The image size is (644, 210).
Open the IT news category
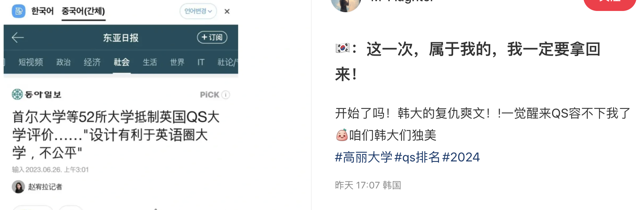tap(201, 62)
